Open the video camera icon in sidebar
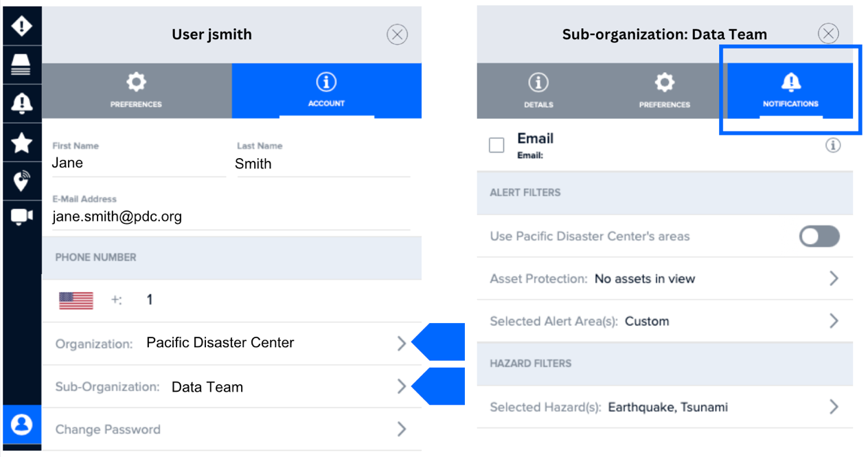This screenshot has height=457, width=868. coord(22,216)
